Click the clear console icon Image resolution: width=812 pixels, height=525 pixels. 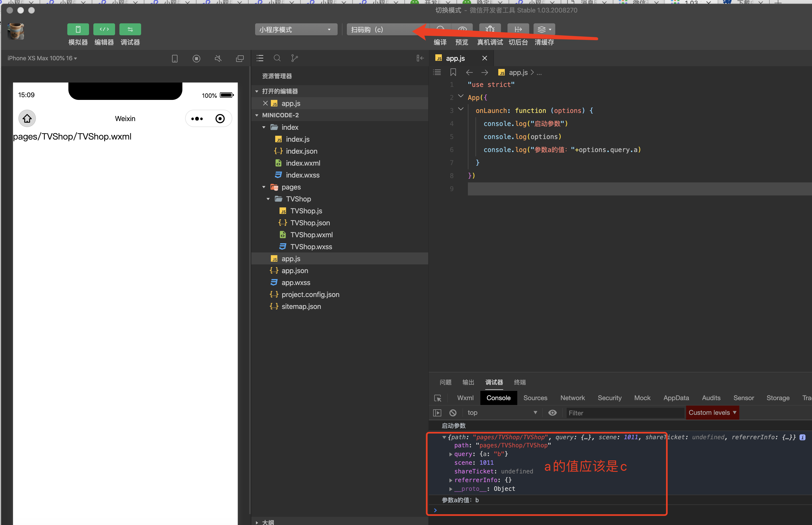[452, 413]
